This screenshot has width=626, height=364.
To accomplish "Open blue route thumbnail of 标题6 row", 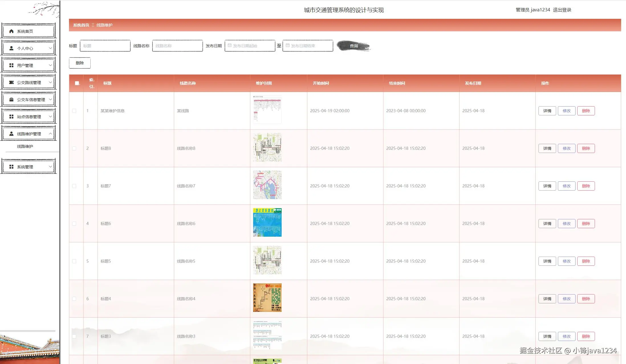I will [267, 222].
